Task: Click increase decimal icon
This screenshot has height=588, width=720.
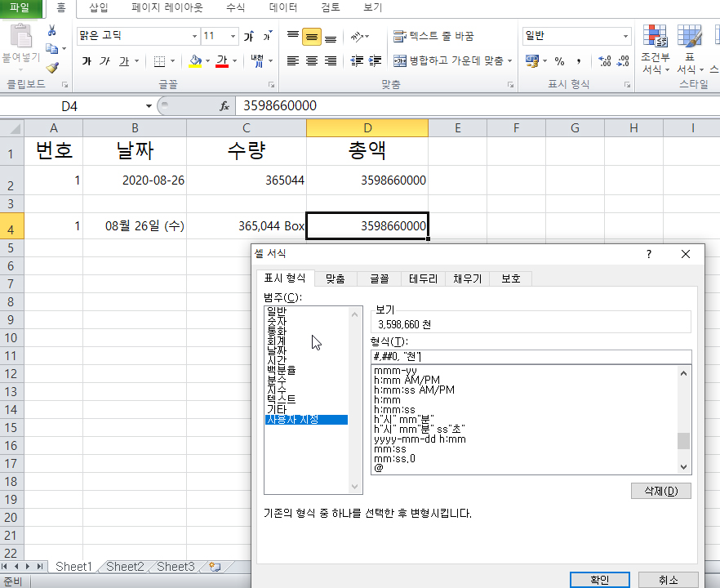Action: pos(605,60)
